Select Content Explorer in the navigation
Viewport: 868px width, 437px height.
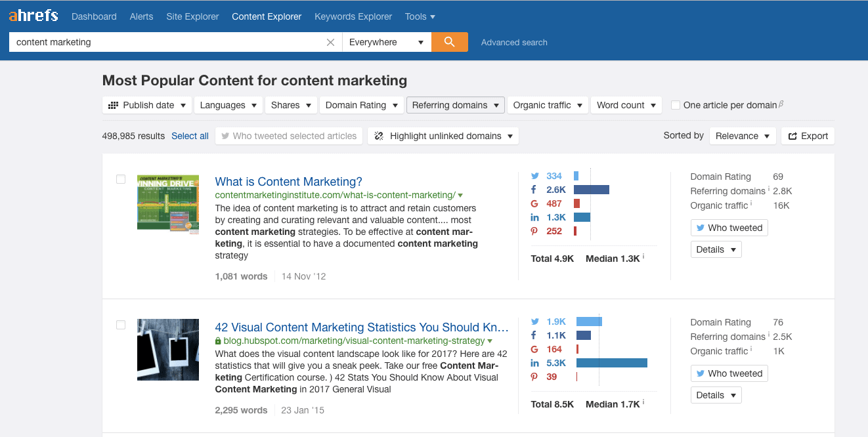point(267,16)
